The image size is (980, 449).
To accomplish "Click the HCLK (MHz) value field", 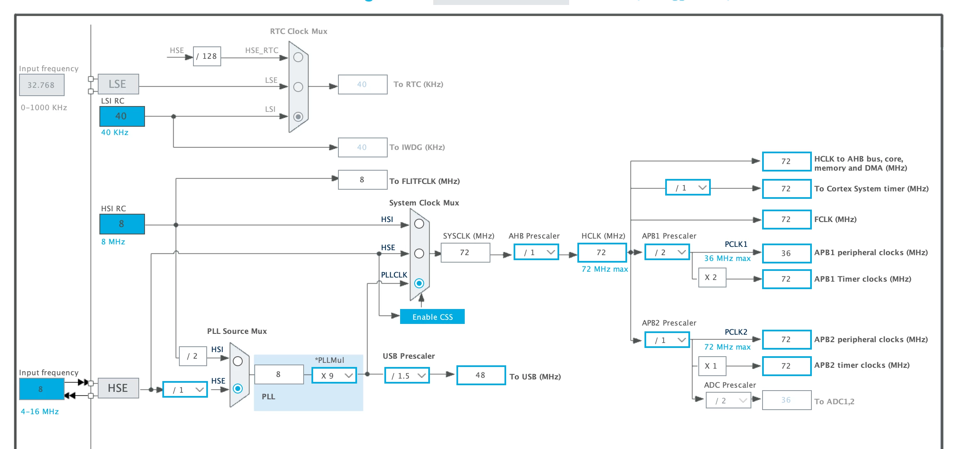I will coord(602,252).
